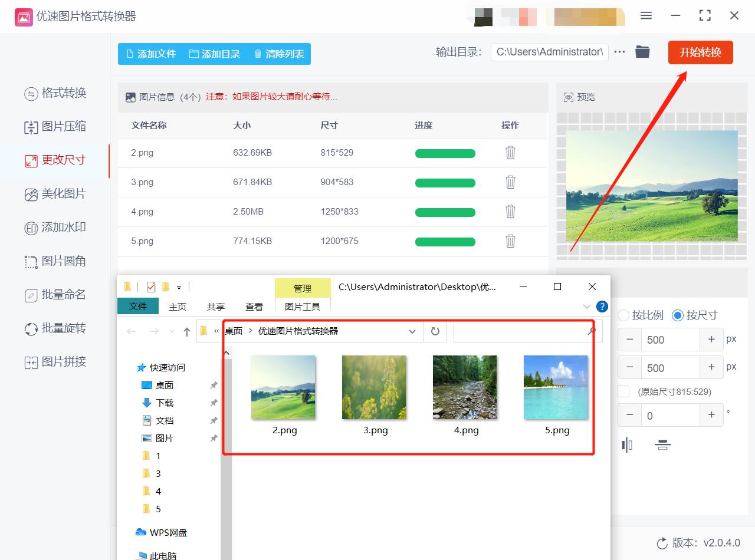
Task: Click the 开始转换 convert button
Action: 700,52
